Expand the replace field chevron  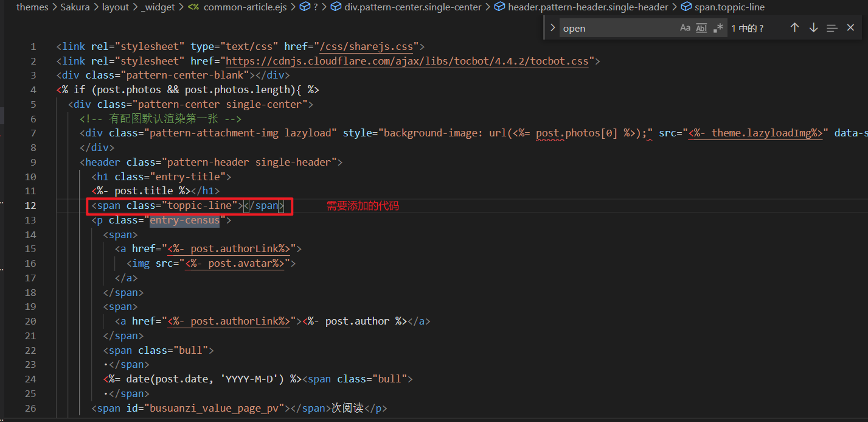click(552, 28)
